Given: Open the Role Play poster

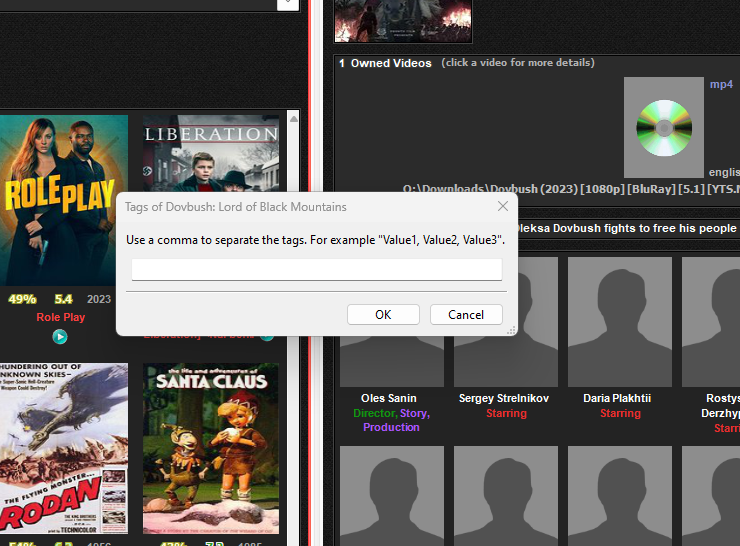Looking at the screenshot, I should [64, 200].
